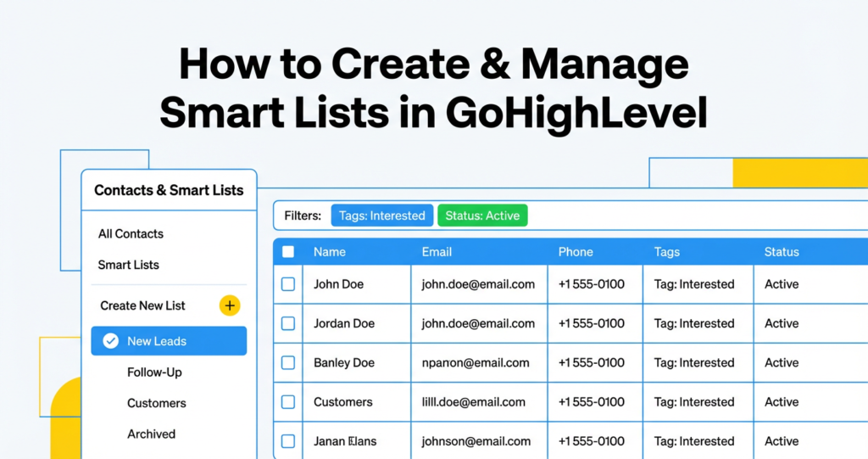This screenshot has height=459, width=868.
Task: Click the name Janan Elans
Action: 345,441
